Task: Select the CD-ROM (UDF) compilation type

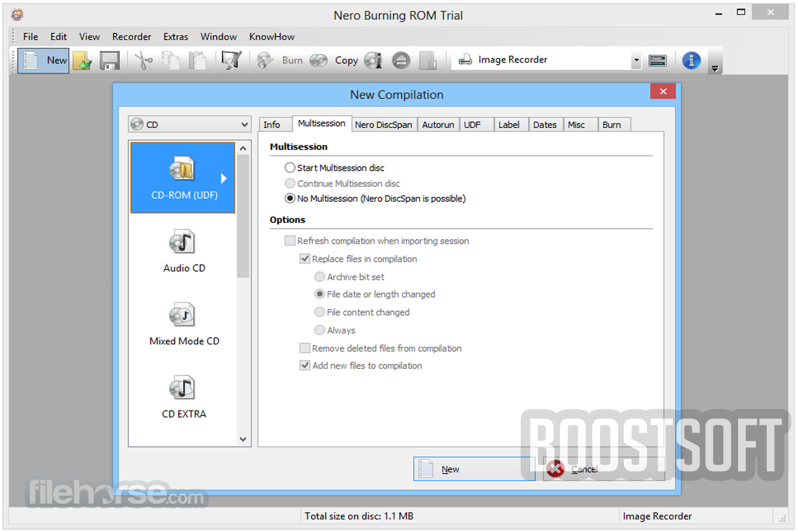Action: tap(183, 177)
